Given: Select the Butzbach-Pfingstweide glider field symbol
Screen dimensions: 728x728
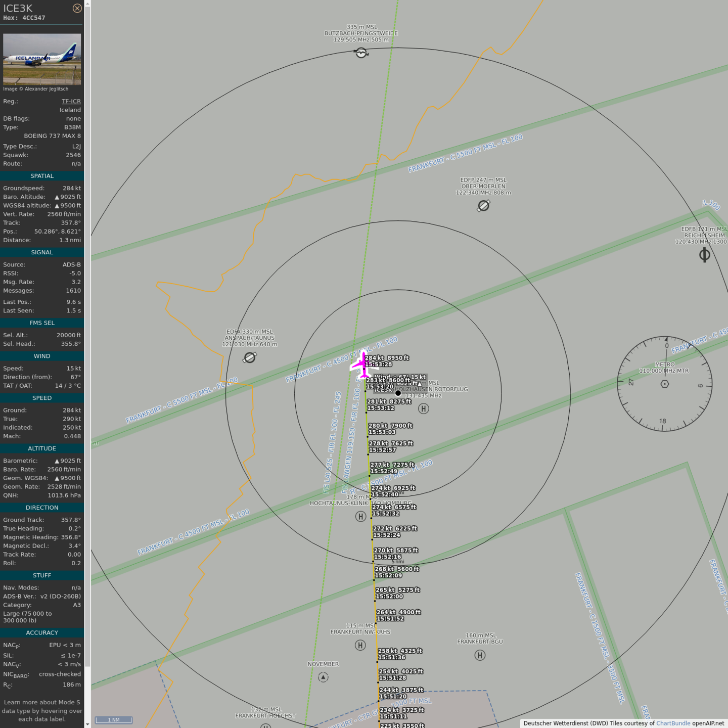Looking at the screenshot, I should pos(361,53).
